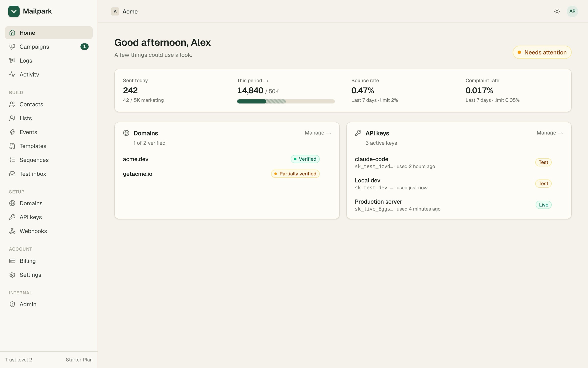Click the Test badge for claude-code
Screen dimensions: 588x368
[x=543, y=162]
